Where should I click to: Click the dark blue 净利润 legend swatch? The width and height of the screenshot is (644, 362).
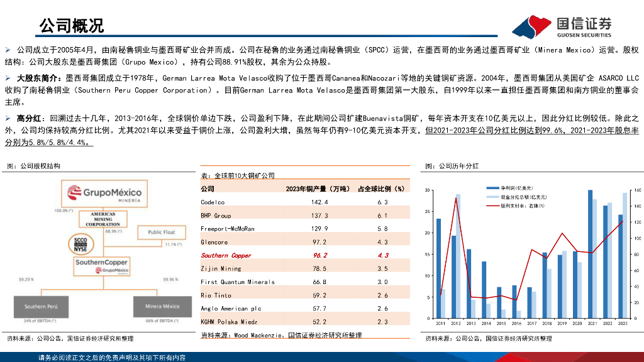point(492,188)
